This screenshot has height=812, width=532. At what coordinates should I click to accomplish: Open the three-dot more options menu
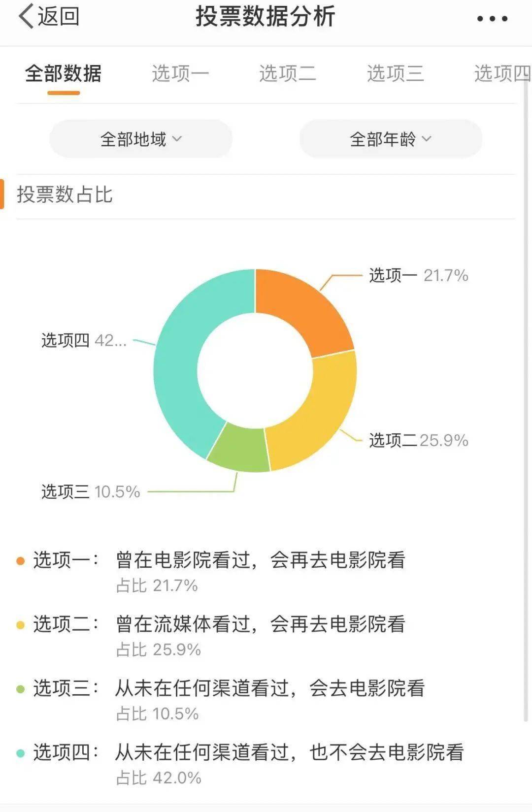click(x=492, y=19)
